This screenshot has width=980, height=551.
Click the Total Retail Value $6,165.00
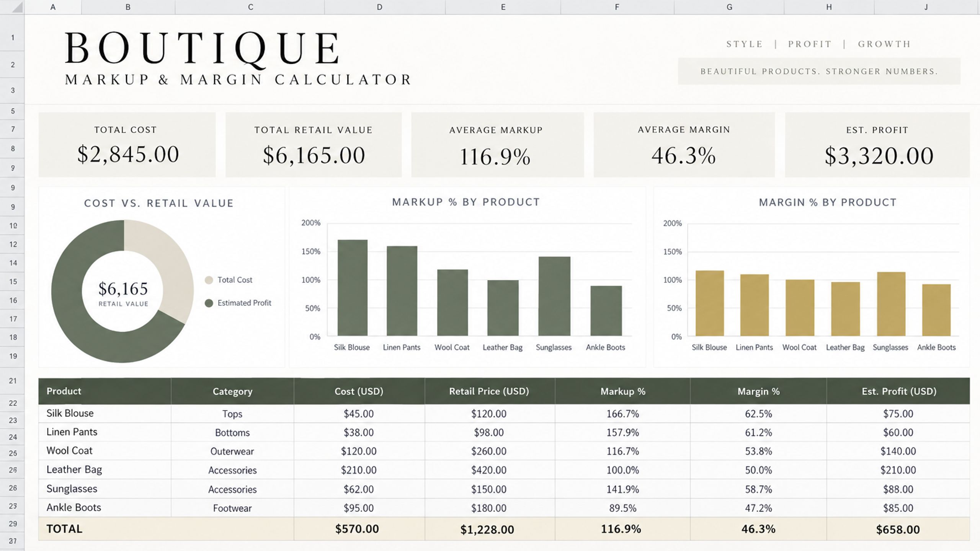point(314,155)
